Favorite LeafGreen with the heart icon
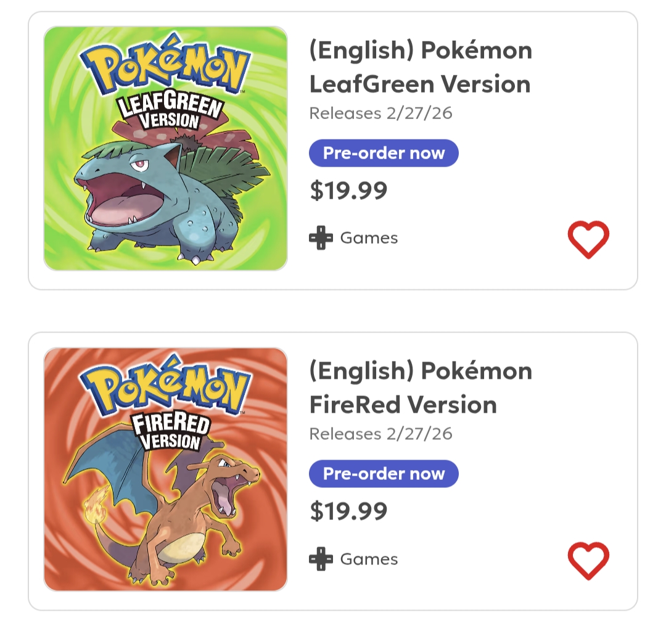 [588, 239]
